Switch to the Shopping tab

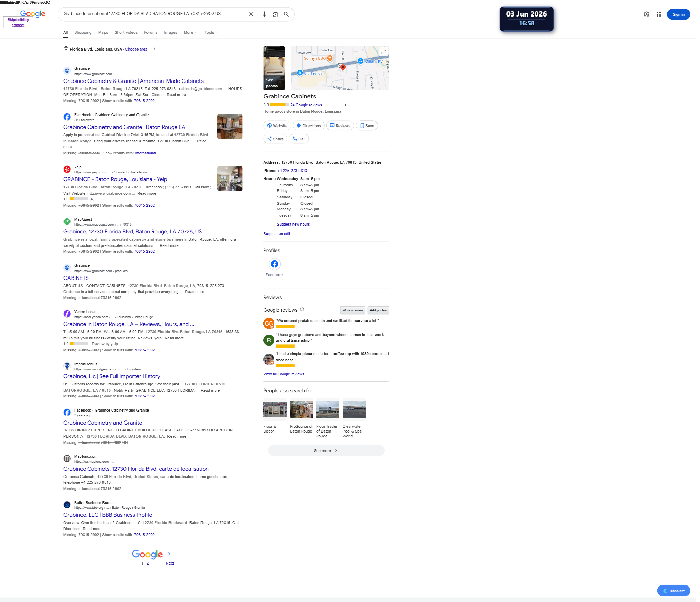(83, 33)
